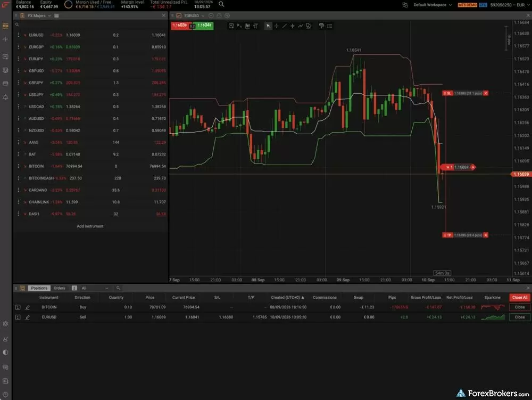Edit the BITCOIN position with pencil icon
This screenshot has width=532, height=400.
pyautogui.click(x=28, y=307)
